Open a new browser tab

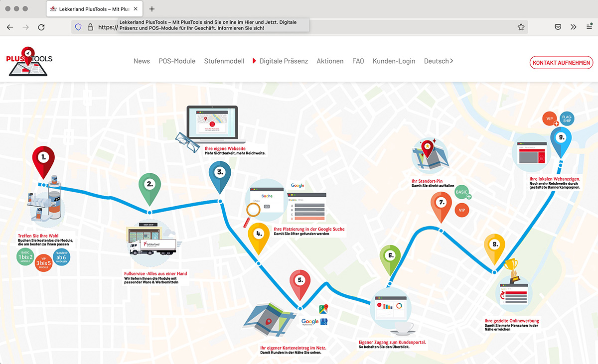coord(152,9)
